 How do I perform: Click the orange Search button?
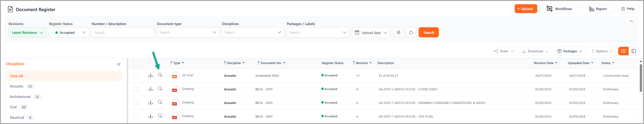tap(429, 33)
